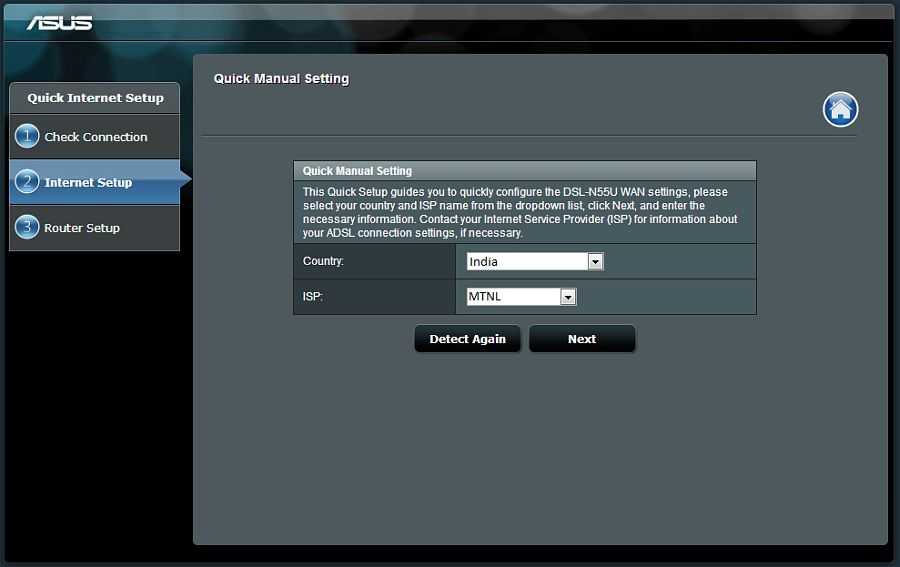Click the Next button
This screenshot has width=900, height=567.
582,339
